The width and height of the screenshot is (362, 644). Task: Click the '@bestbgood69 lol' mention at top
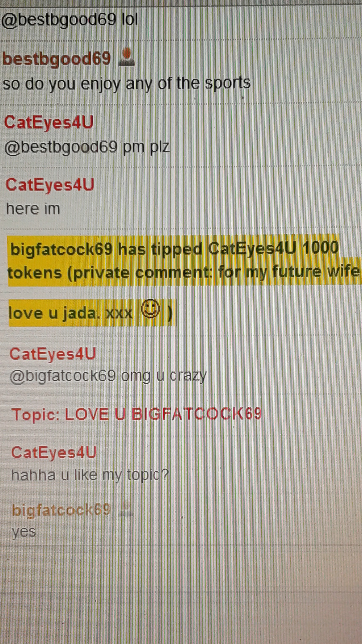coord(70,20)
